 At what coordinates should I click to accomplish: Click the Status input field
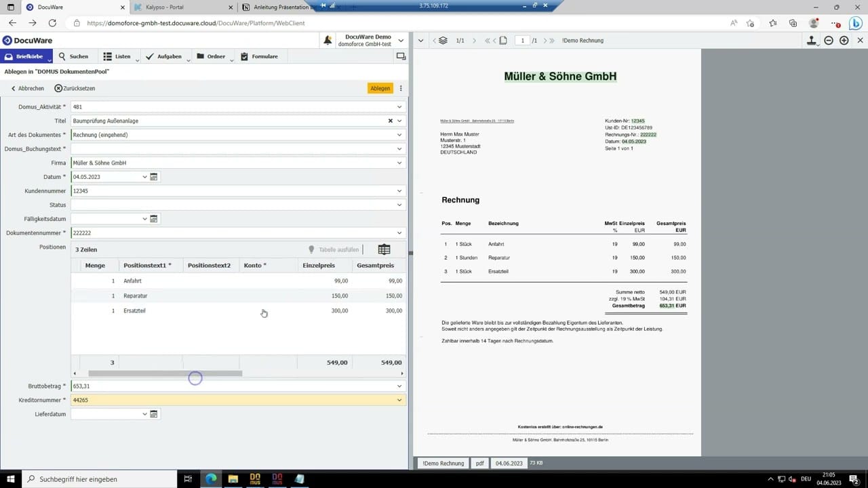[x=238, y=205]
